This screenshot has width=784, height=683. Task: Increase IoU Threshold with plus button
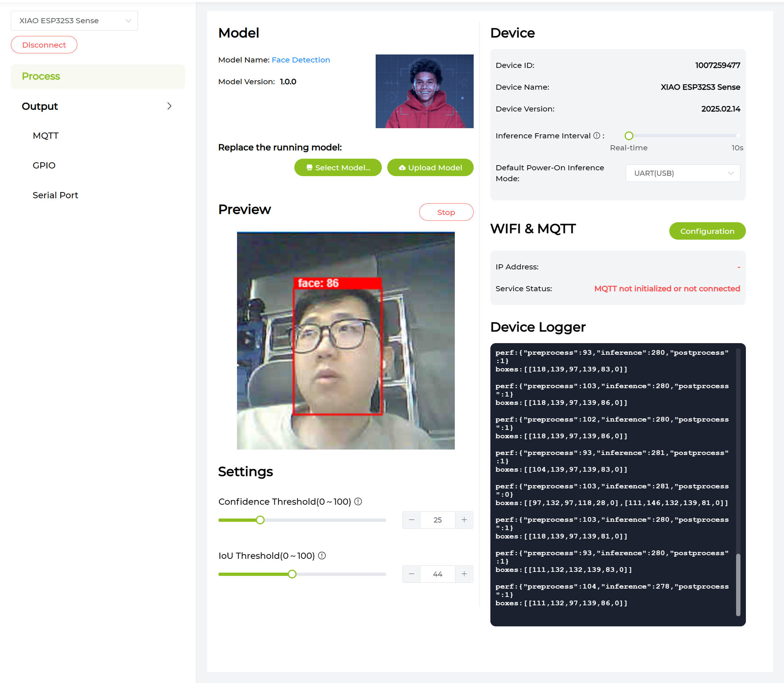(x=464, y=574)
